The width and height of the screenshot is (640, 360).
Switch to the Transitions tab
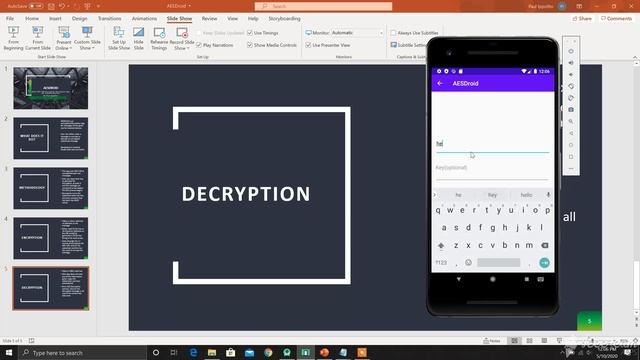click(x=109, y=18)
